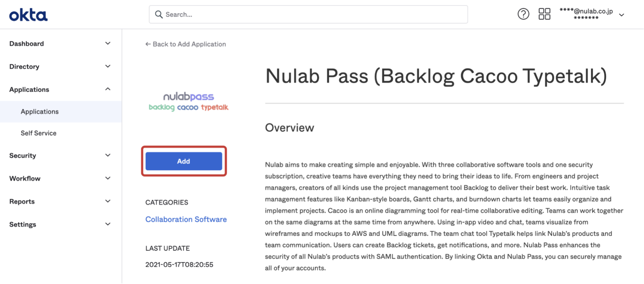Open the apps grid icon
Viewport: 644px width, 284px height.
(x=544, y=14)
